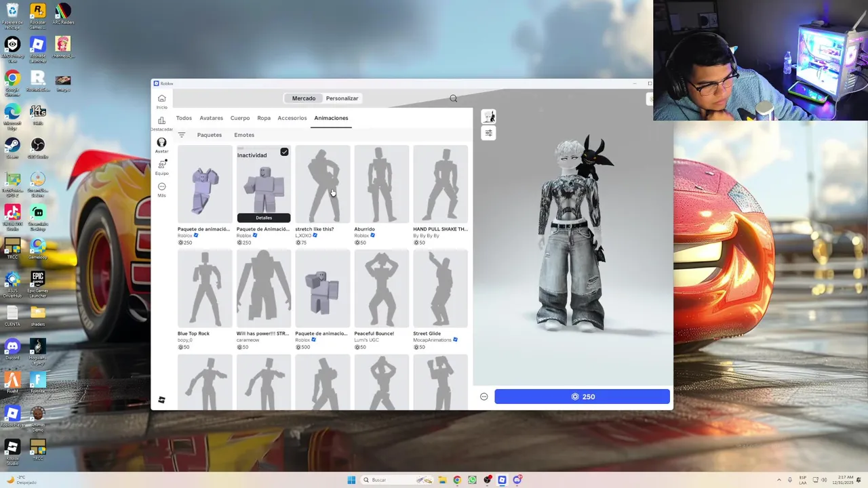The image size is (868, 488).
Task: Click Roblox logo at sidebar bottom
Action: click(161, 400)
